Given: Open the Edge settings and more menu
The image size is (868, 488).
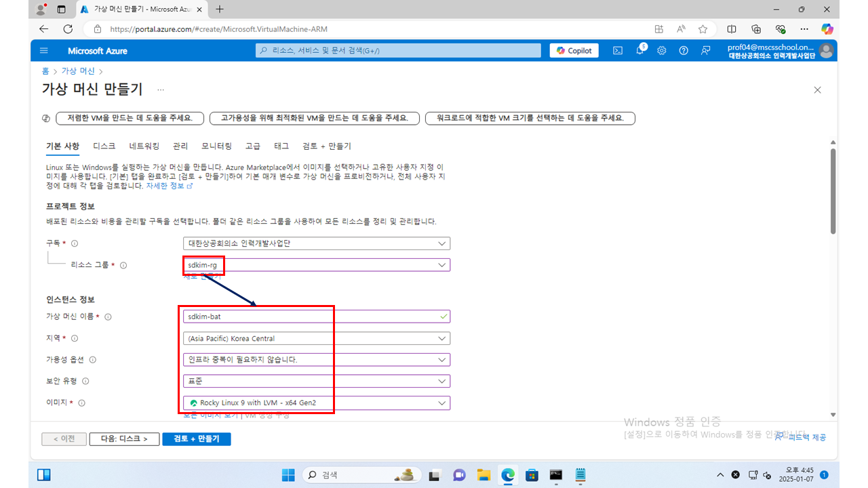Looking at the screenshot, I should [x=804, y=29].
